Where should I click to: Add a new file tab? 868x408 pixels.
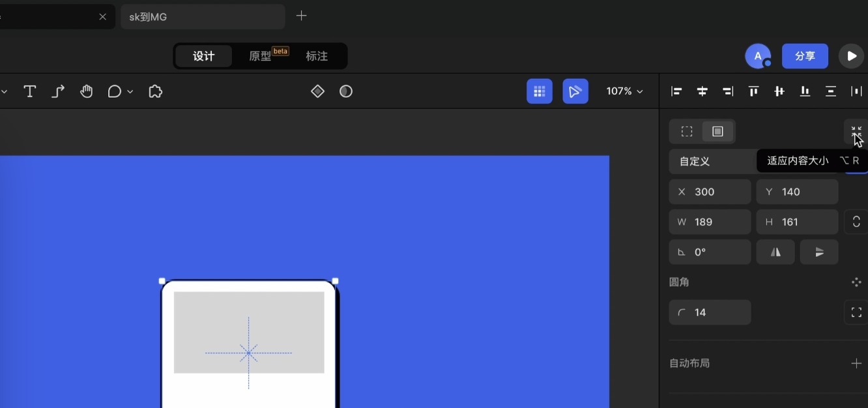click(301, 16)
